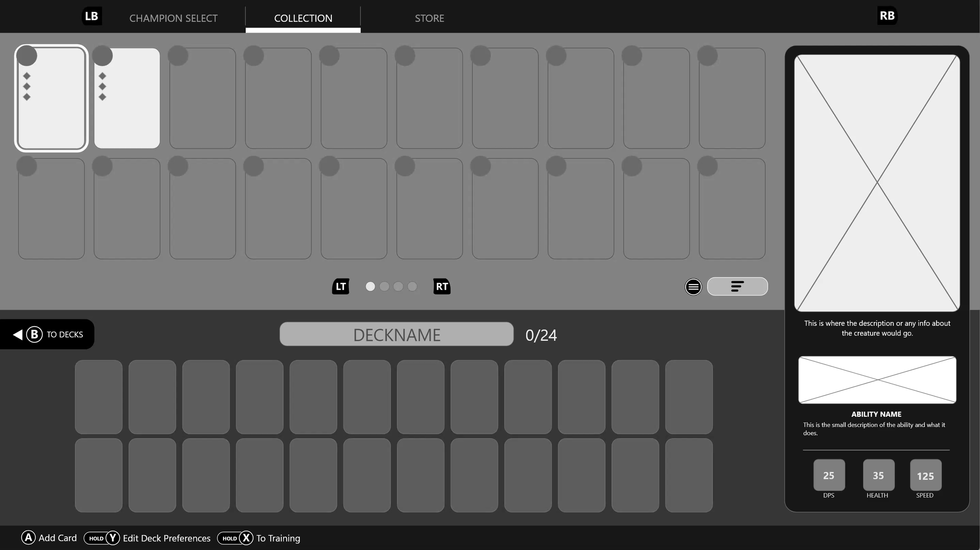Click the 0/24 deck progress counter
980x550 pixels.
(x=541, y=334)
